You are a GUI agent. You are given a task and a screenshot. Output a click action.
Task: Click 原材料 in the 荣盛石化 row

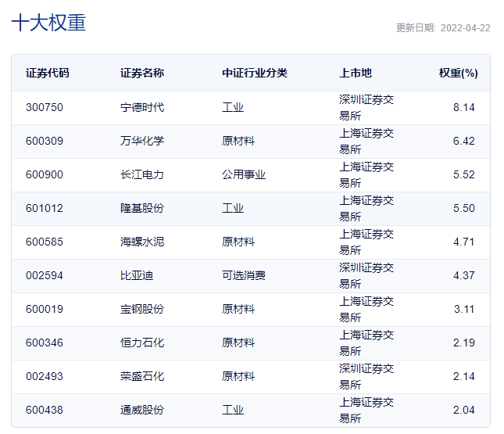tap(238, 376)
